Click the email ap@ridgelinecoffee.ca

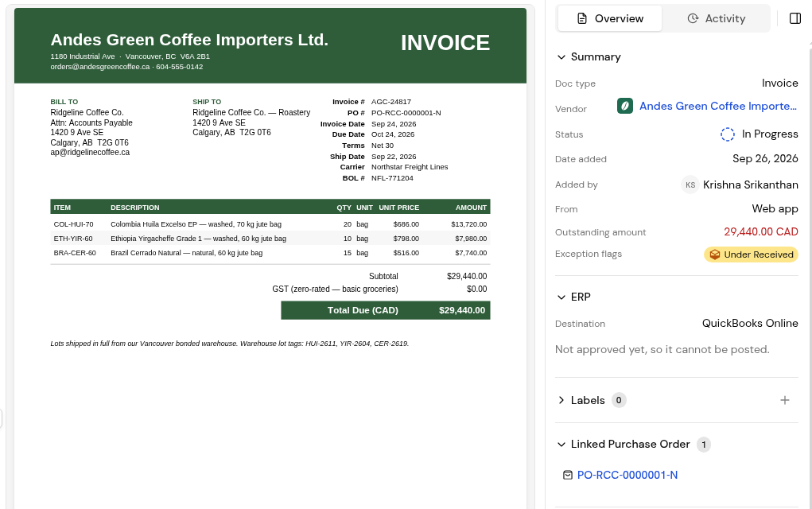(x=90, y=153)
